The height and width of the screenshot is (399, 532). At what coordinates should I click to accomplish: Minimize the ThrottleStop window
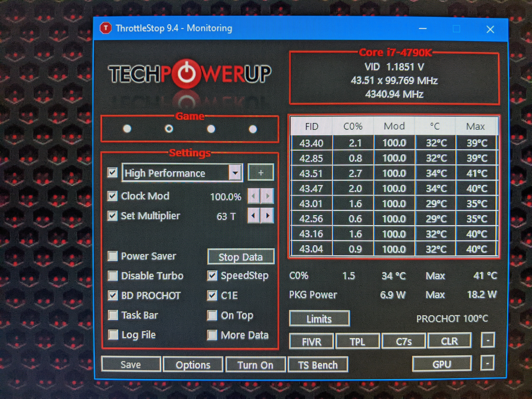click(x=423, y=29)
